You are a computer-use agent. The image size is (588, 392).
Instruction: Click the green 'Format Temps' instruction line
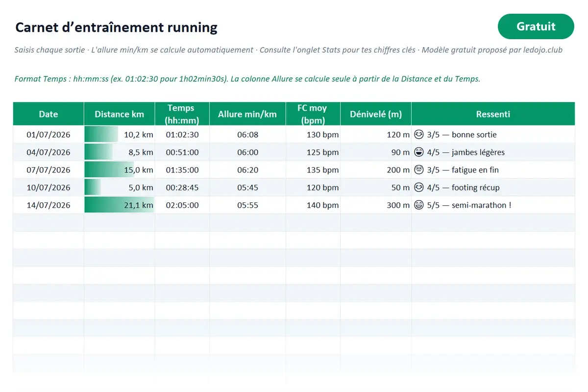(247, 79)
